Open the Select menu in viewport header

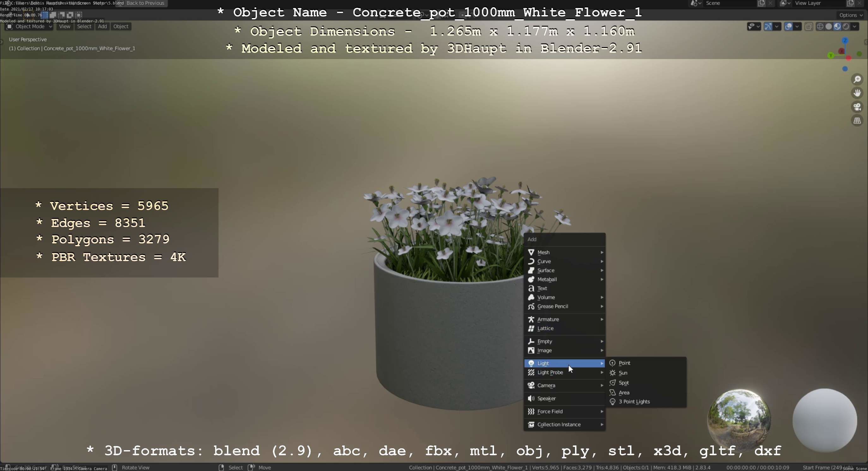click(x=84, y=27)
